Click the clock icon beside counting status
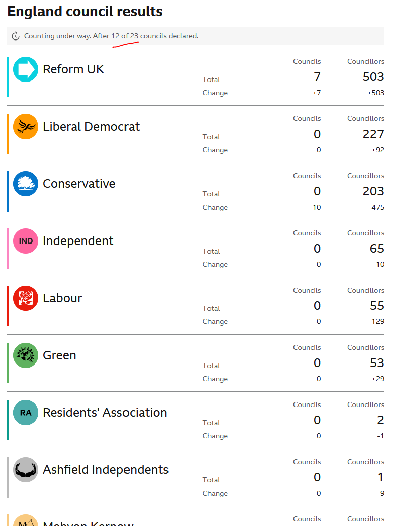This screenshot has width=420, height=526. 16,36
